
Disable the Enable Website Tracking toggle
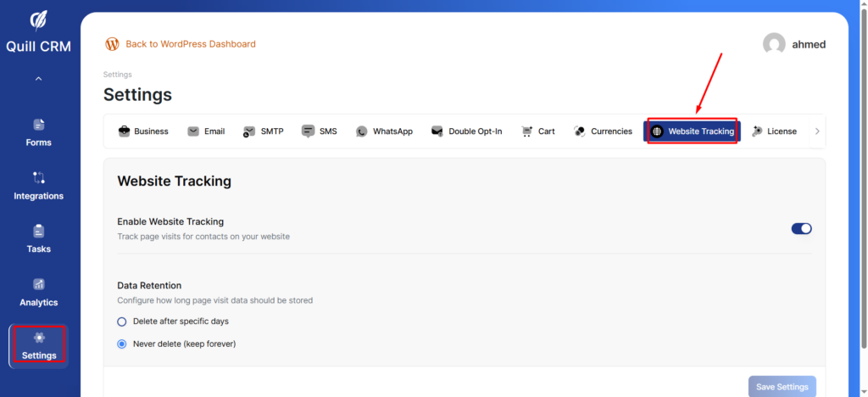801,228
